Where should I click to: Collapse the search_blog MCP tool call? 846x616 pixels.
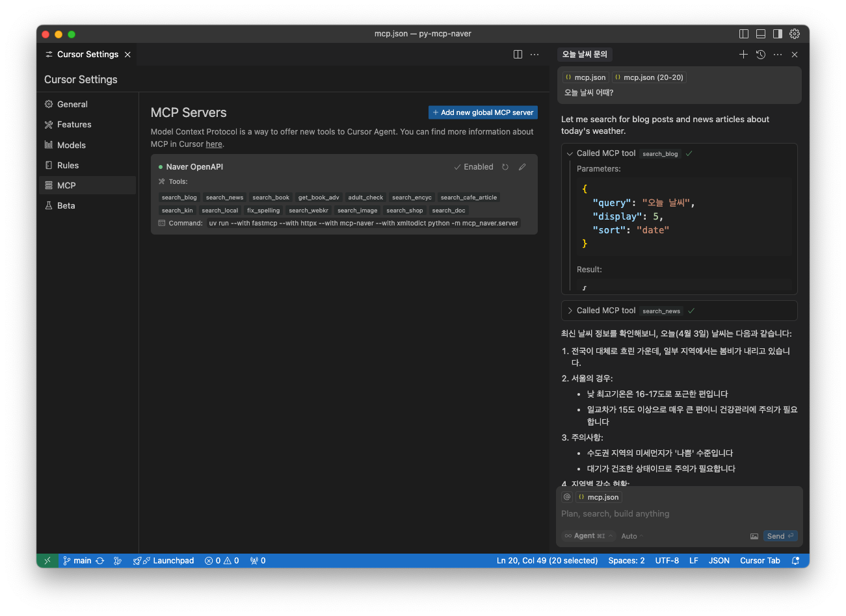coord(570,153)
